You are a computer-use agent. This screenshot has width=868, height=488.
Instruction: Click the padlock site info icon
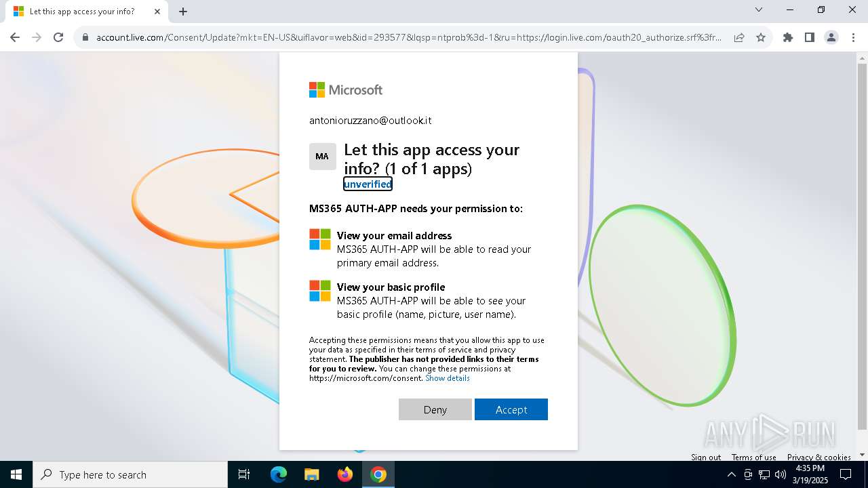(85, 38)
